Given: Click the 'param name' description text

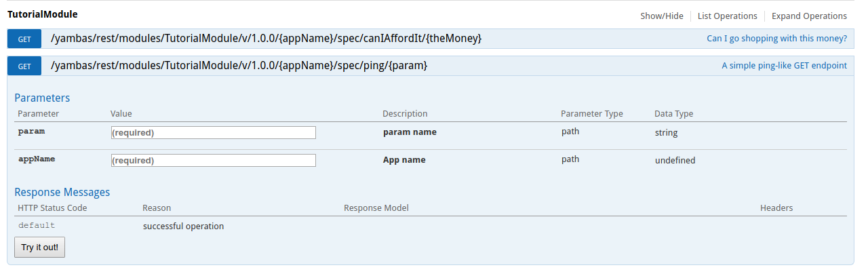Looking at the screenshot, I should coord(410,132).
